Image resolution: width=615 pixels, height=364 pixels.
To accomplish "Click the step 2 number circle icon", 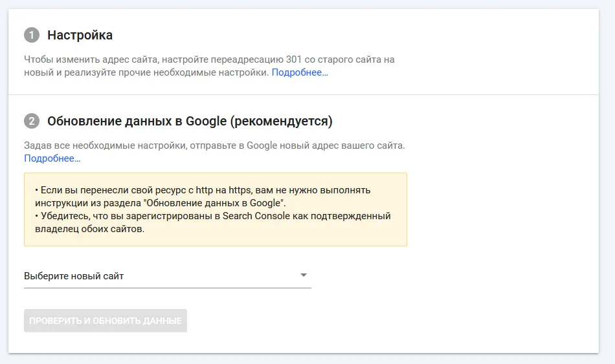I will pyautogui.click(x=32, y=121).
